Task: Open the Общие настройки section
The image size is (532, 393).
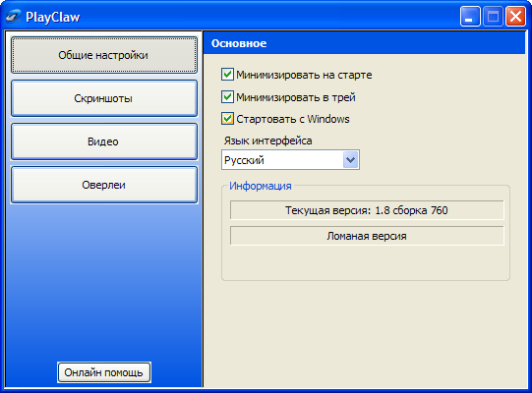Action: pos(104,55)
